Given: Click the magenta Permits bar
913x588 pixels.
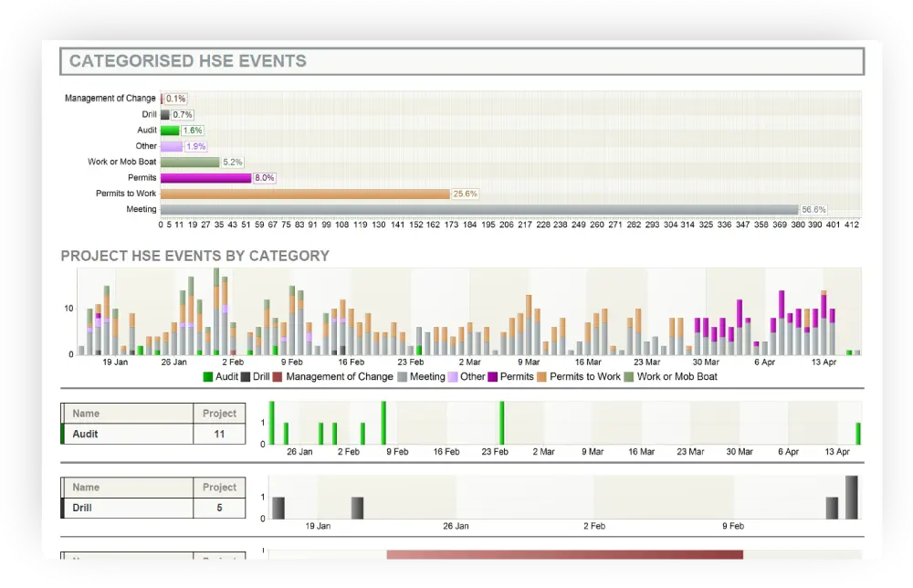Looking at the screenshot, I should pos(206,178).
